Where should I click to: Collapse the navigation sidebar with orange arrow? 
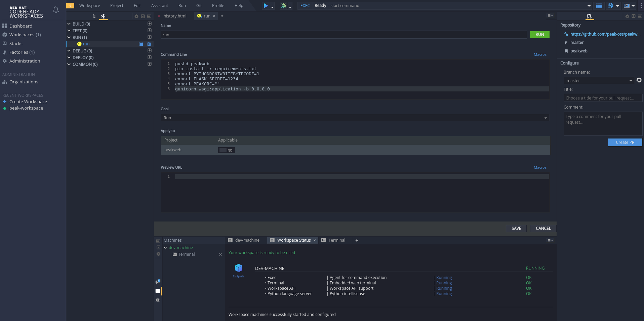(70, 5)
